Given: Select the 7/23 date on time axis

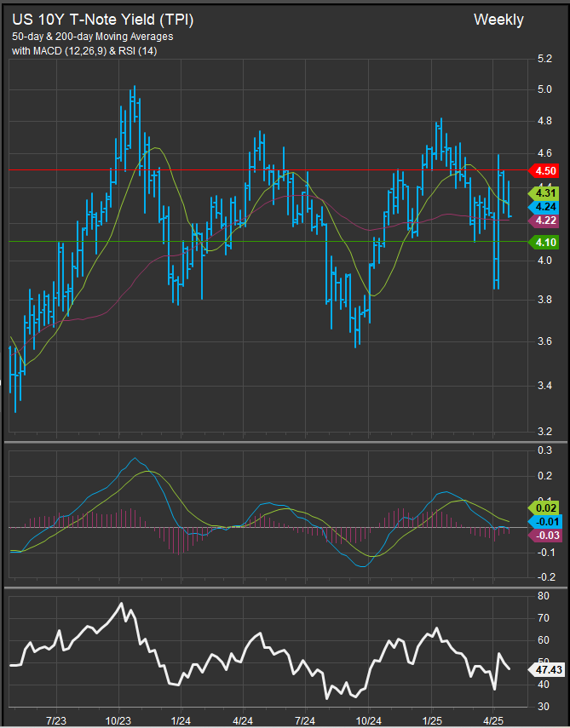Looking at the screenshot, I should [56, 719].
